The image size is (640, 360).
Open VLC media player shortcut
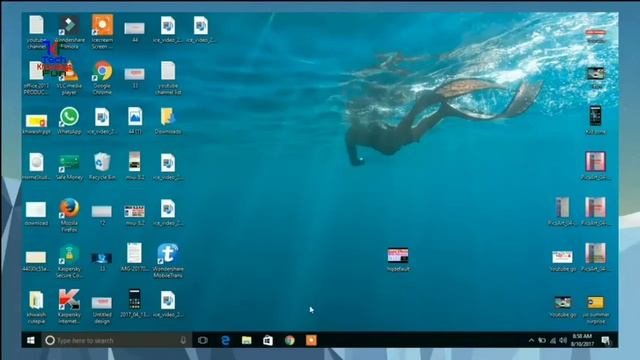[69, 78]
